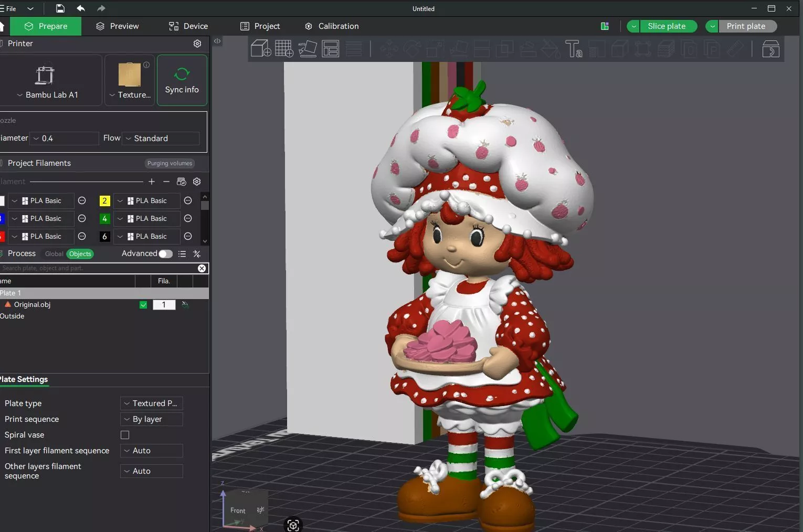
Task: Select the Lay on face tool
Action: pos(458,49)
